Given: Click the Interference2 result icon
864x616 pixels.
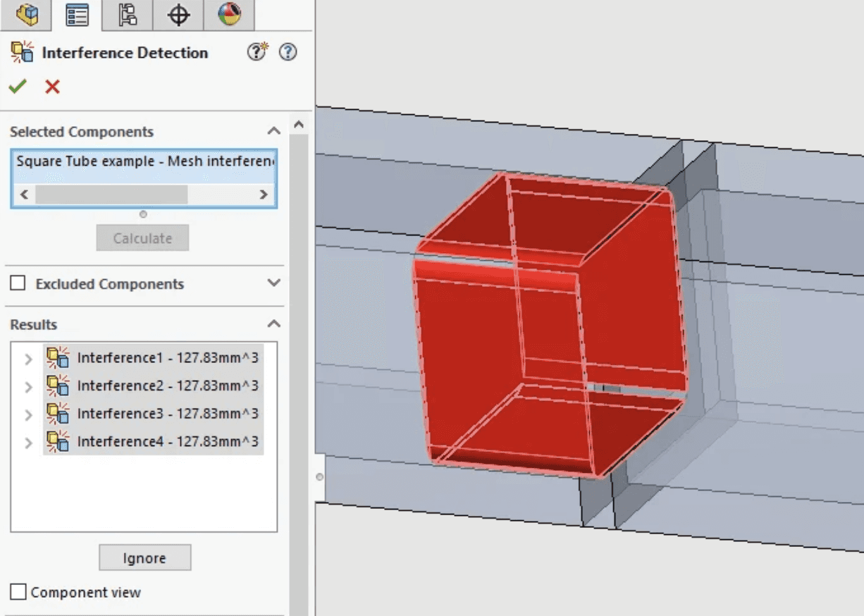Looking at the screenshot, I should [58, 386].
